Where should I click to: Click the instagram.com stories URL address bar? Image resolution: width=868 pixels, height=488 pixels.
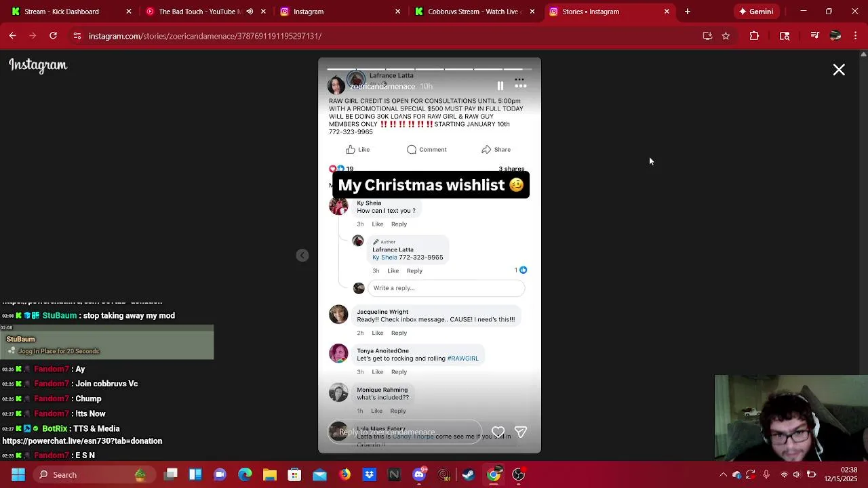205,36
